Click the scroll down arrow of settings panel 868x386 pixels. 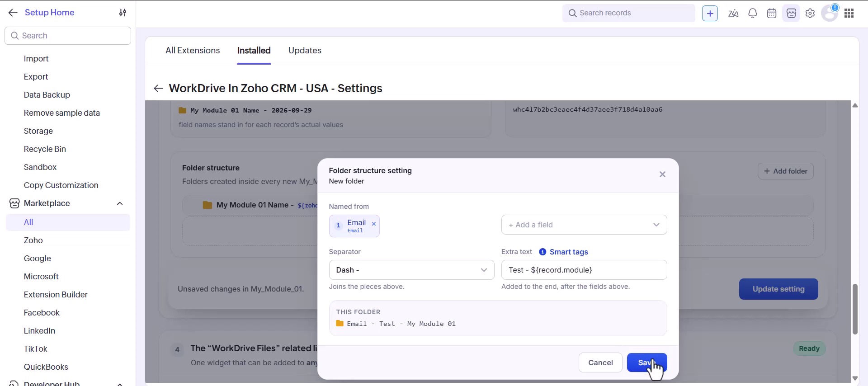pos(855,378)
